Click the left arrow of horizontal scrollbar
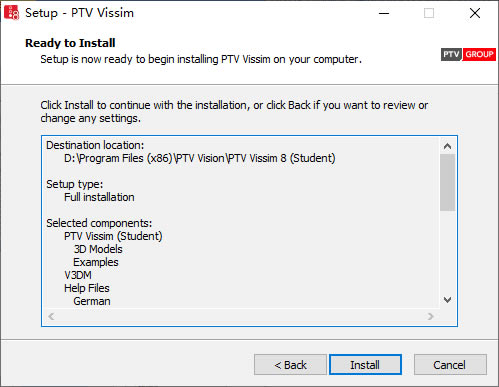Screen dimensions: 499x387 tap(51, 316)
